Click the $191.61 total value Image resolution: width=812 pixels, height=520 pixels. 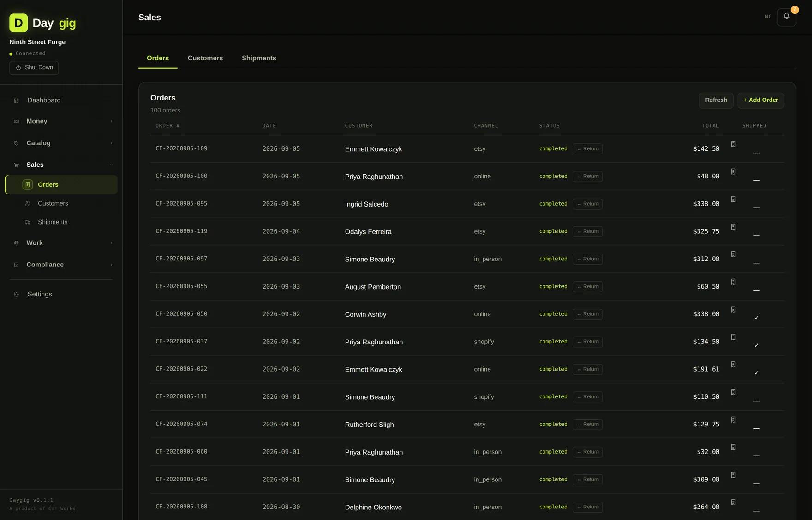point(706,369)
